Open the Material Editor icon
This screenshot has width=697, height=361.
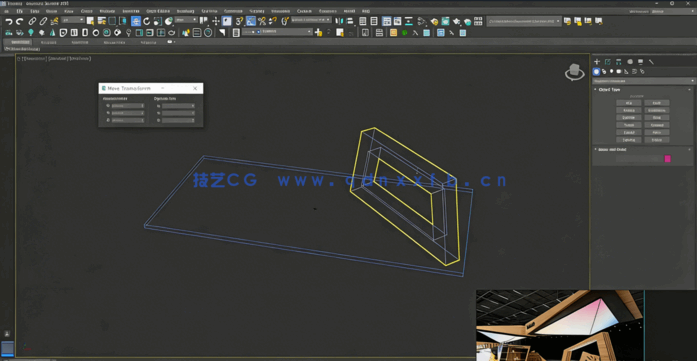click(x=421, y=21)
